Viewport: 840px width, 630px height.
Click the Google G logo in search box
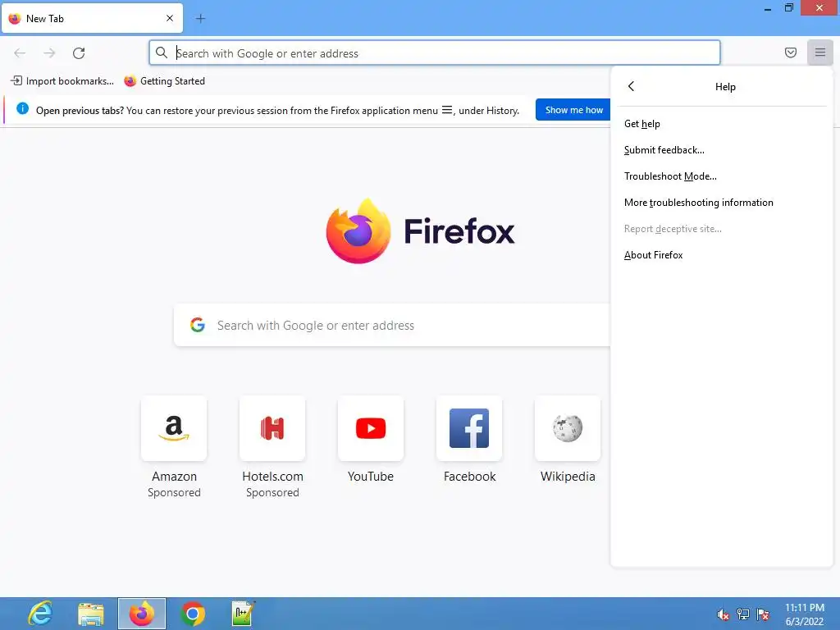pyautogui.click(x=198, y=325)
